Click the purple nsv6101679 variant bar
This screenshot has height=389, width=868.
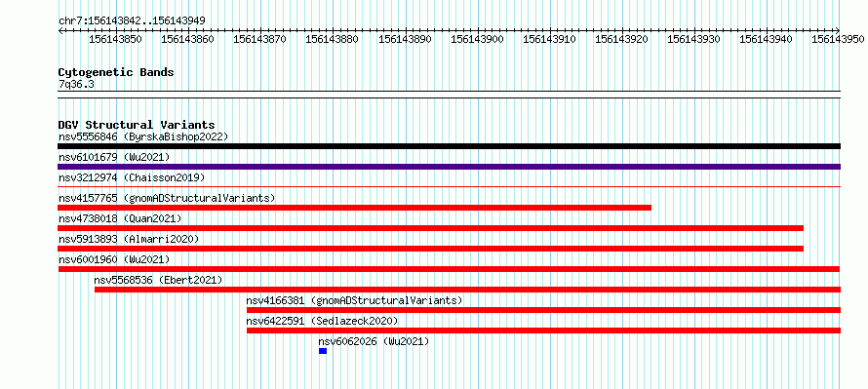[x=449, y=167]
